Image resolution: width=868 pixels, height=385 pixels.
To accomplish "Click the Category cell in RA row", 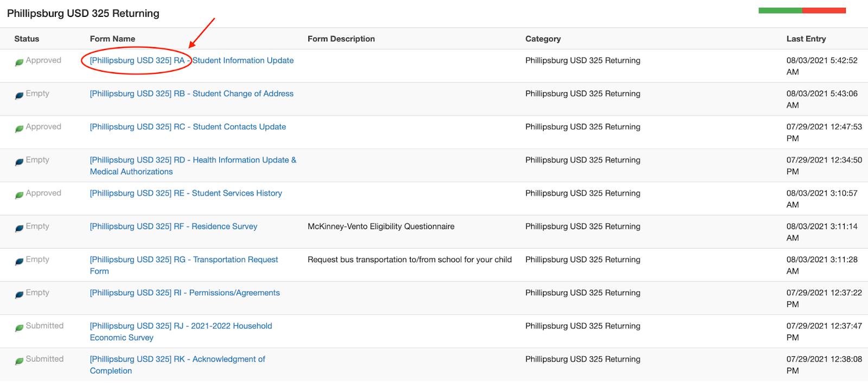I will pos(583,60).
